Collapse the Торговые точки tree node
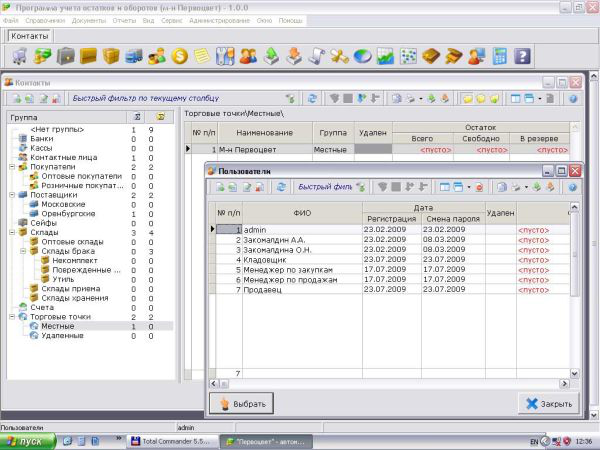 12,317
